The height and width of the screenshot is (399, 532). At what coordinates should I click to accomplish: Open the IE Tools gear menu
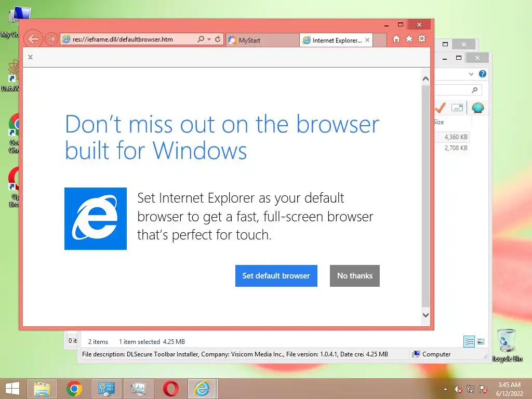tap(422, 38)
